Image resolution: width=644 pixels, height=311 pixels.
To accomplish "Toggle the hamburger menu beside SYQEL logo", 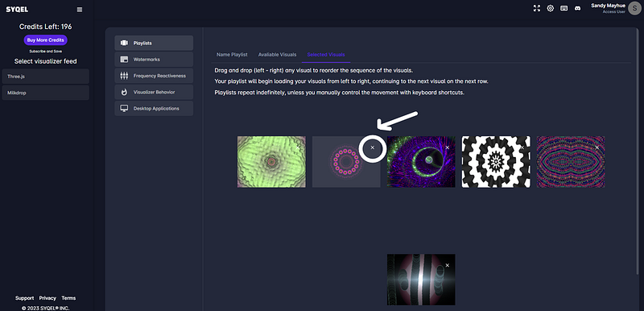I will coord(80,10).
